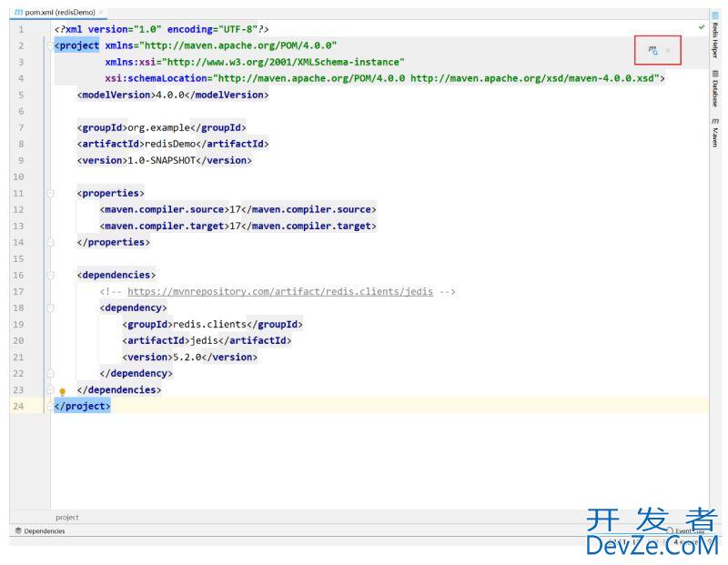Viewport: 728px width, 565px height.
Task: Collapse the properties block on line 11
Action: pyautogui.click(x=50, y=193)
